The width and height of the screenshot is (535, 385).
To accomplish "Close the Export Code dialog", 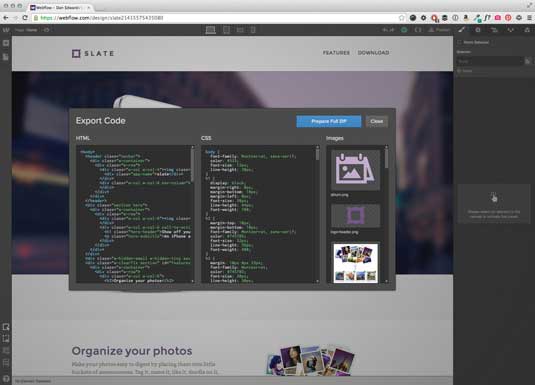I will 377,121.
